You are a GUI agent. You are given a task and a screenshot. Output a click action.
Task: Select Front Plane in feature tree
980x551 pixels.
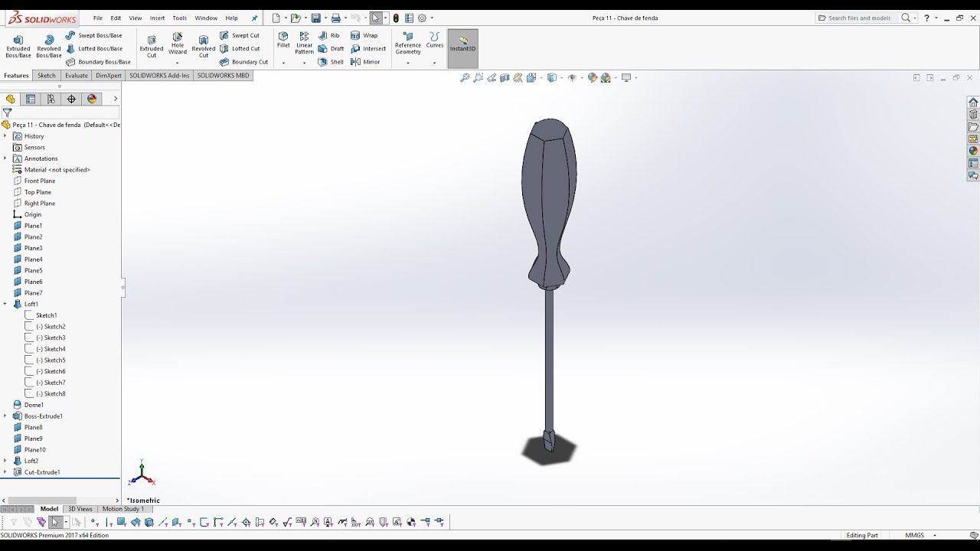point(34,181)
